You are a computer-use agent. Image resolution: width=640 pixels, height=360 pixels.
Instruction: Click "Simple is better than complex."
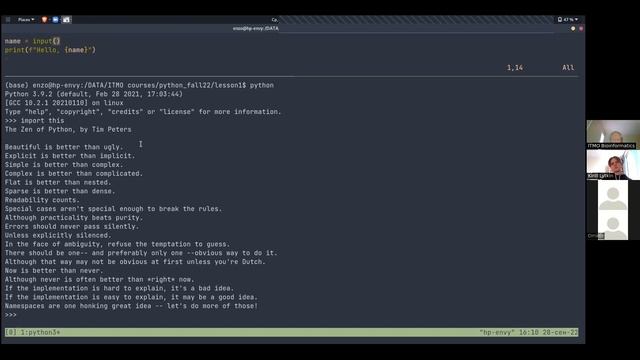[64, 165]
